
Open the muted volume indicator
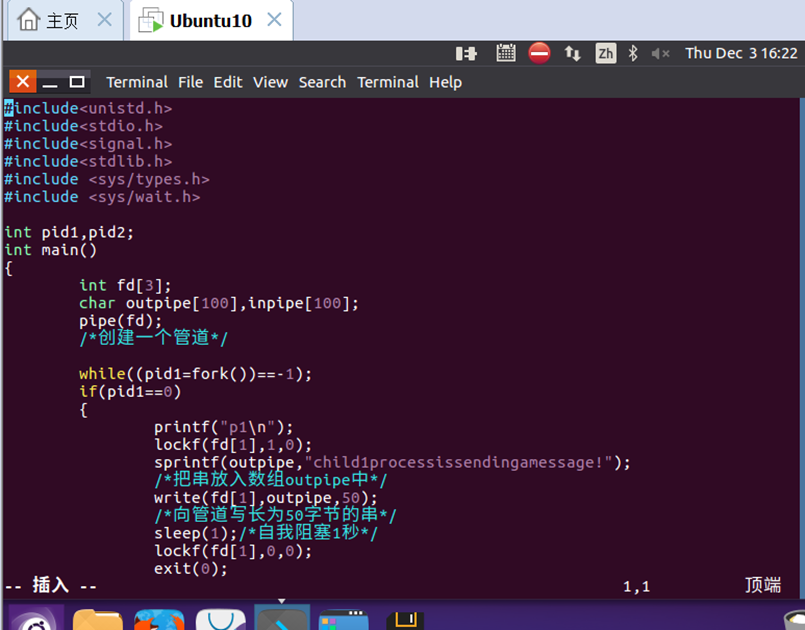(x=660, y=53)
